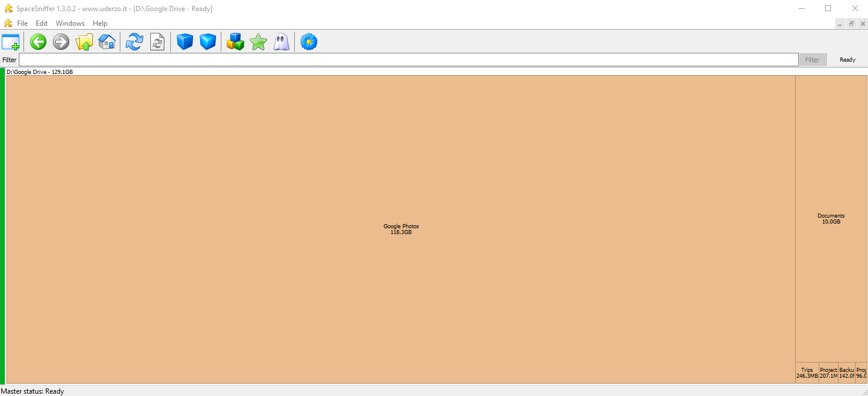Start a new master scan with blue arrows
The height and width of the screenshot is (396, 868).
tap(134, 42)
